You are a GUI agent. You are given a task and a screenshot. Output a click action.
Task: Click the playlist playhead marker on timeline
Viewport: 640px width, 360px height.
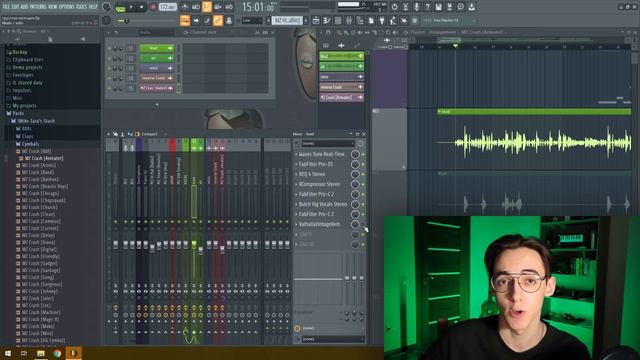[x=456, y=46]
